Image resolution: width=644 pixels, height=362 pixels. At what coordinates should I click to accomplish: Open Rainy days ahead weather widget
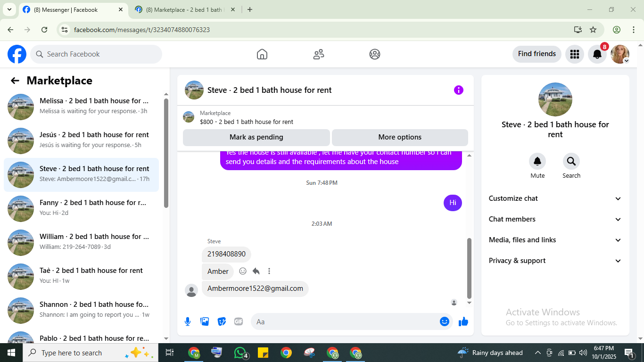(490, 353)
